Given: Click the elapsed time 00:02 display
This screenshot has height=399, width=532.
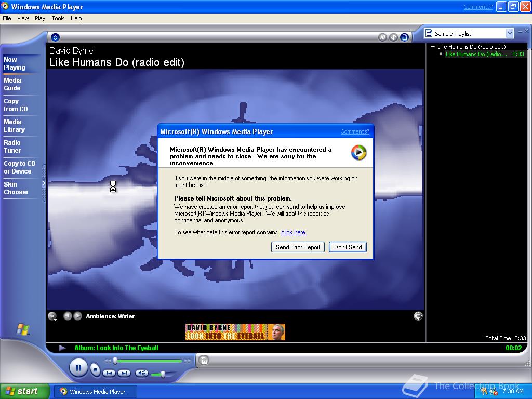Looking at the screenshot, I should click(x=514, y=348).
